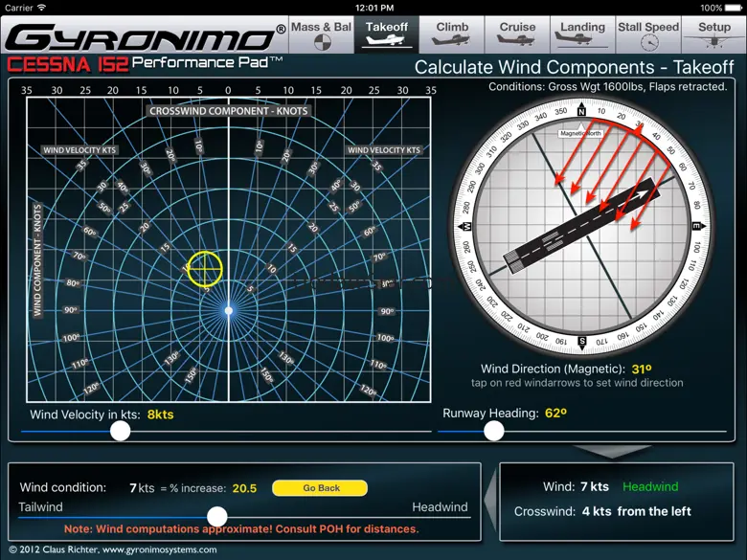Click the 31° wind direction value
Viewport: 747px width, 560px height.
click(x=642, y=370)
